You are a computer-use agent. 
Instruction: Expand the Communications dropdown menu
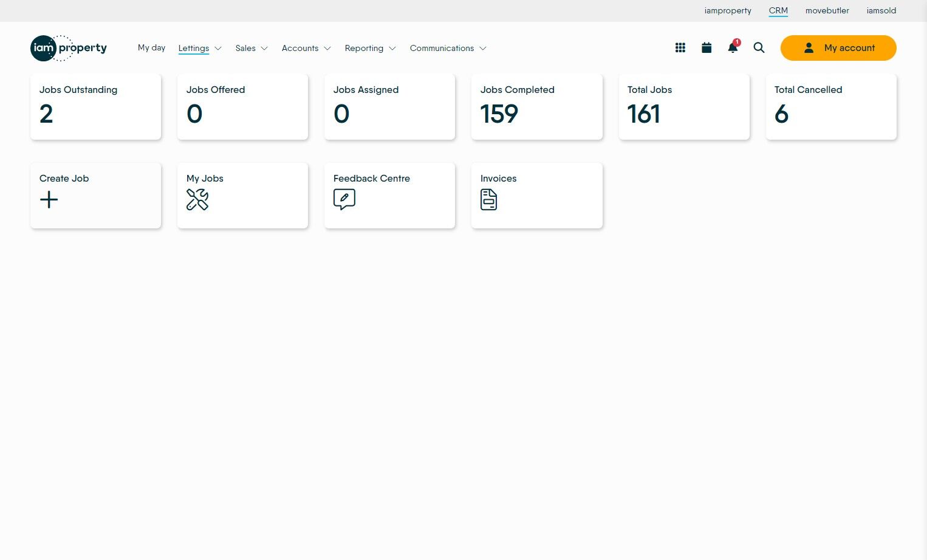[448, 48]
